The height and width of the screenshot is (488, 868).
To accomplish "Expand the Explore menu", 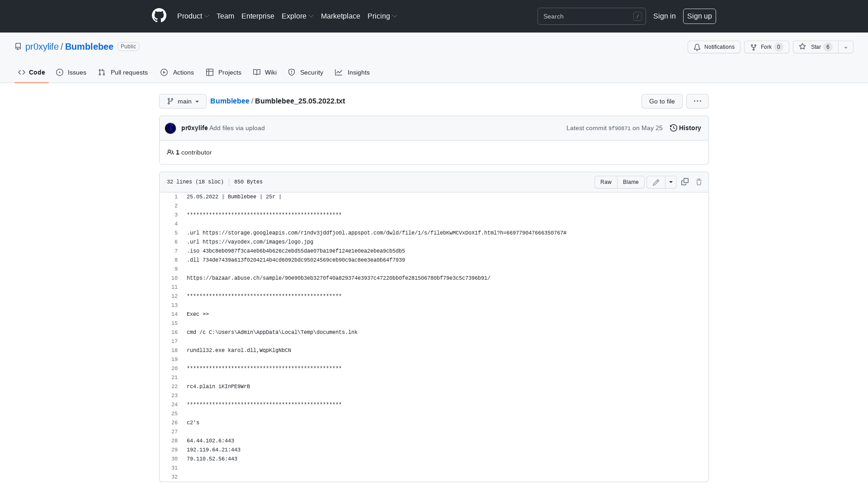I will pyautogui.click(x=297, y=16).
